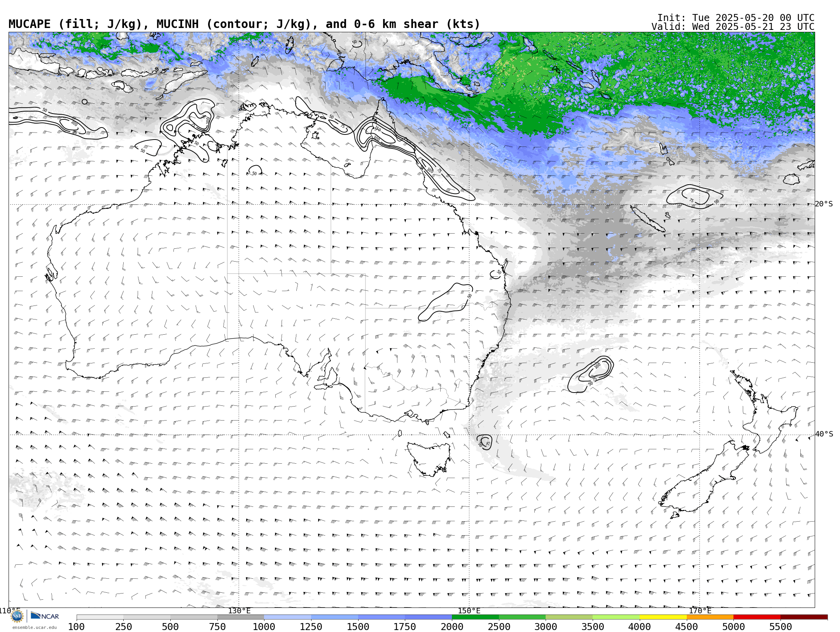This screenshot has height=632, width=840.
Task: Click the lightest gray 100–250 colorbar segment
Action: click(x=100, y=617)
